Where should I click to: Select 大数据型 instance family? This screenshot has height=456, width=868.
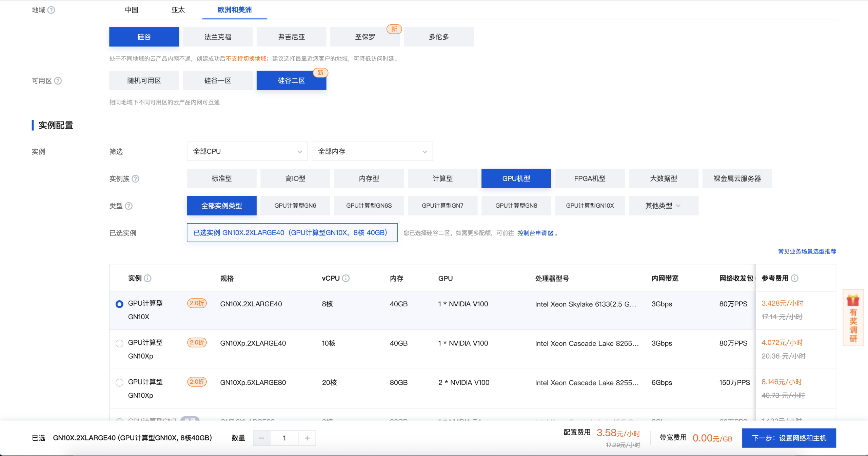click(664, 178)
